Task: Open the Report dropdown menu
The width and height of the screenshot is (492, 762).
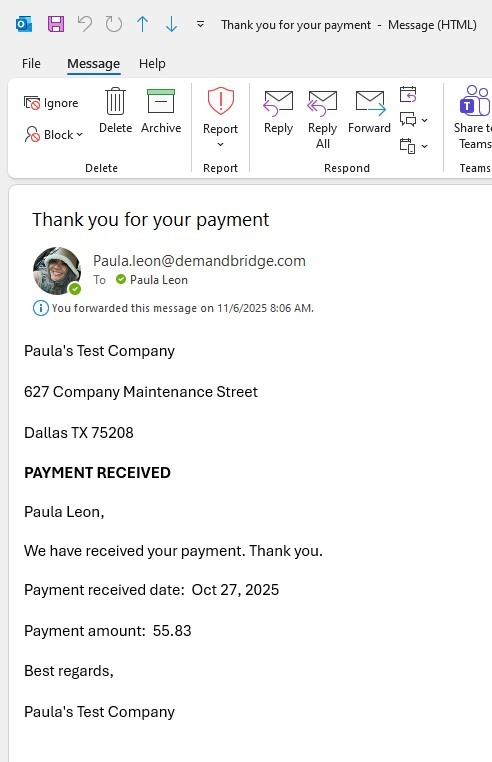Action: coord(220,118)
